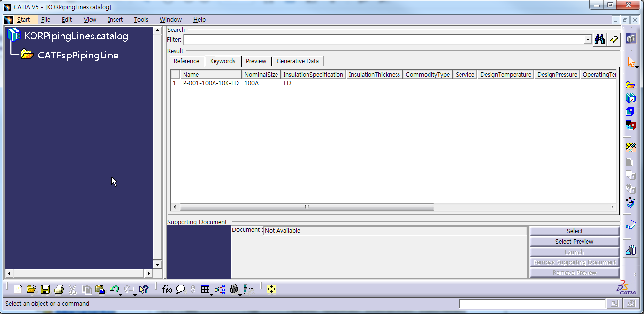The width and height of the screenshot is (644, 314).
Task: Click the Add Part Family icon
Action: (630, 98)
